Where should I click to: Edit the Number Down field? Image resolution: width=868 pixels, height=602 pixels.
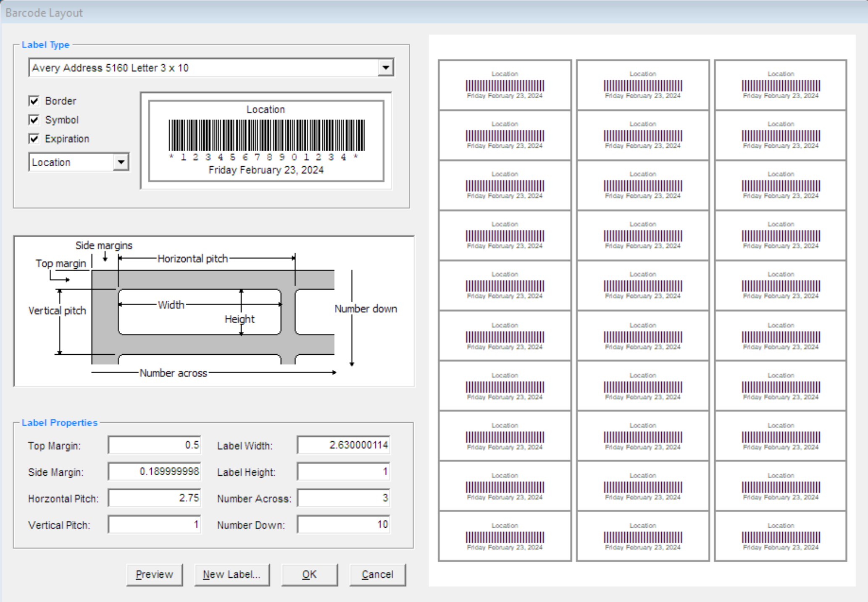pyautogui.click(x=344, y=524)
